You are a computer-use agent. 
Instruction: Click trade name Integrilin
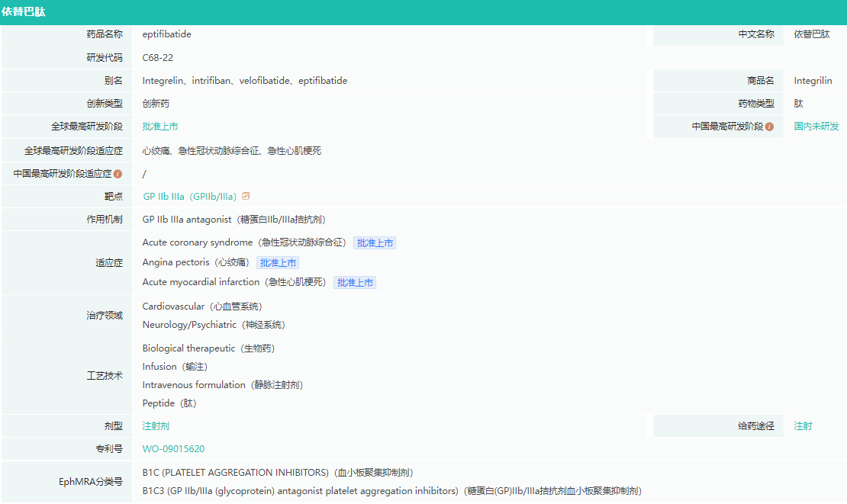point(813,80)
